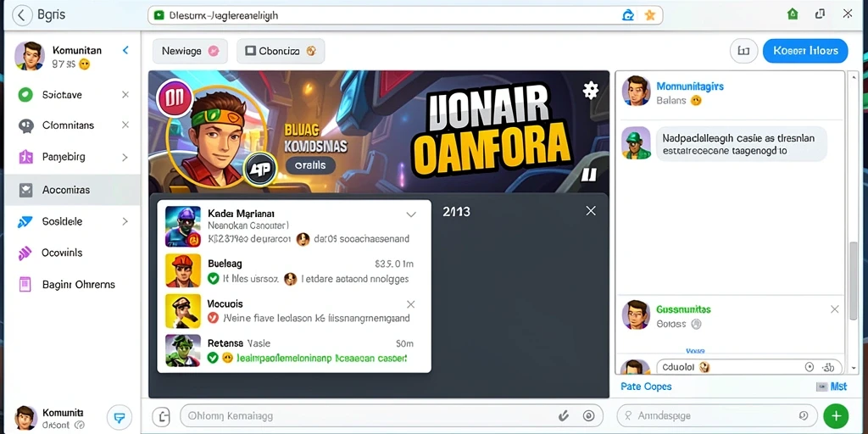This screenshot has height=434, width=868.
Task: Click the 4P badge on banner avatar
Action: click(259, 169)
